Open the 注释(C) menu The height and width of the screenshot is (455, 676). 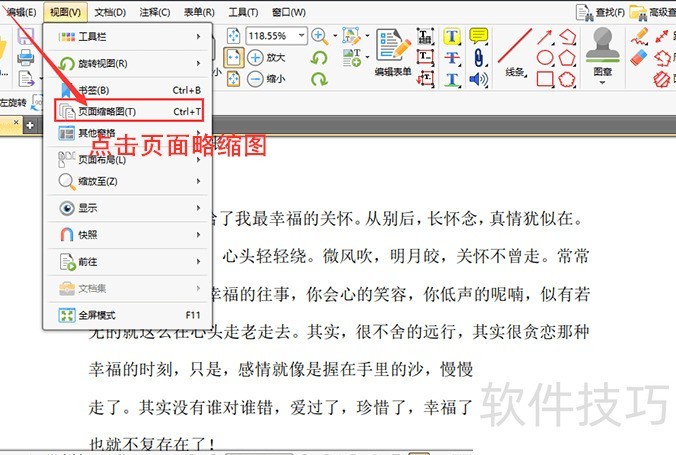155,13
